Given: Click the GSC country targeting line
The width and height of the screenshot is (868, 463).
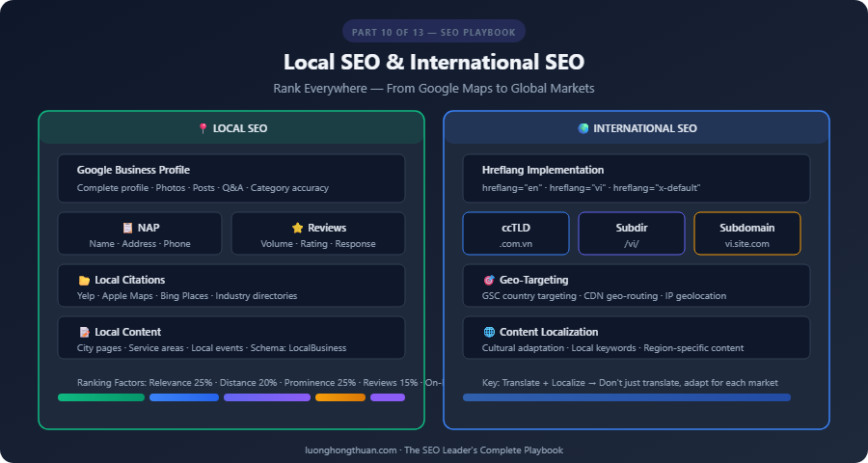Looking at the screenshot, I should pos(604,296).
